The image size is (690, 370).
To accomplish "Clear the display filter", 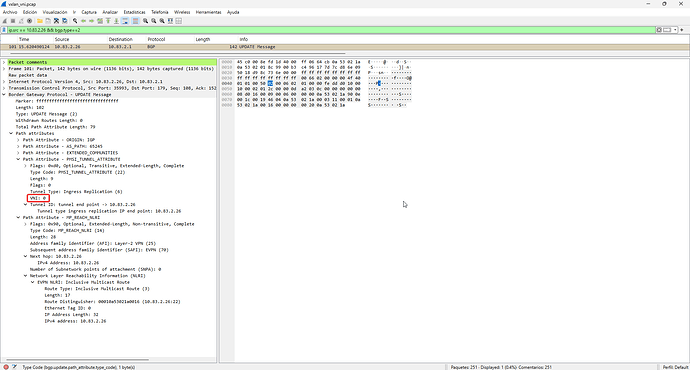I will [659, 30].
